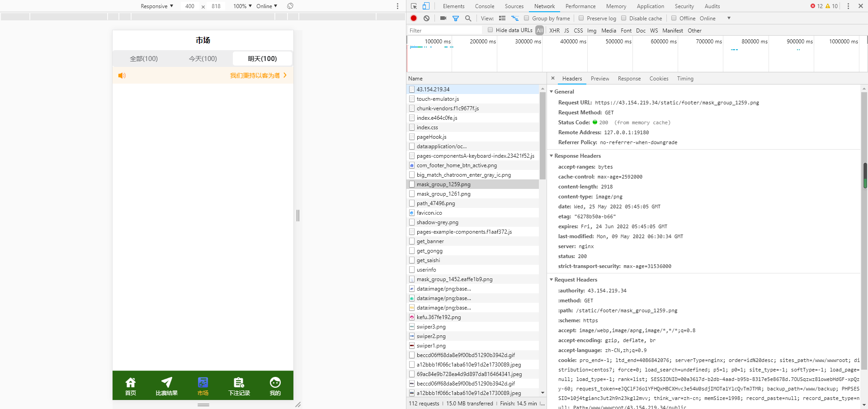Open the Cookies tab
This screenshot has height=409, width=868.
point(659,78)
